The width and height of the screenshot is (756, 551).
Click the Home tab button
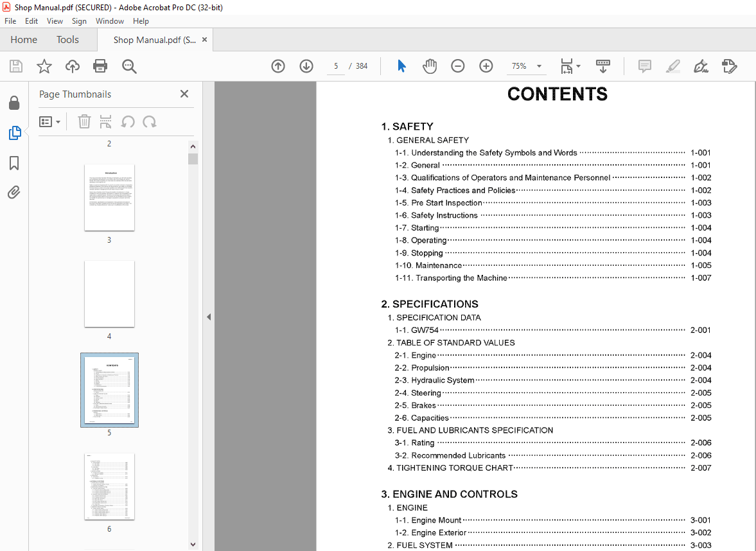coord(24,40)
